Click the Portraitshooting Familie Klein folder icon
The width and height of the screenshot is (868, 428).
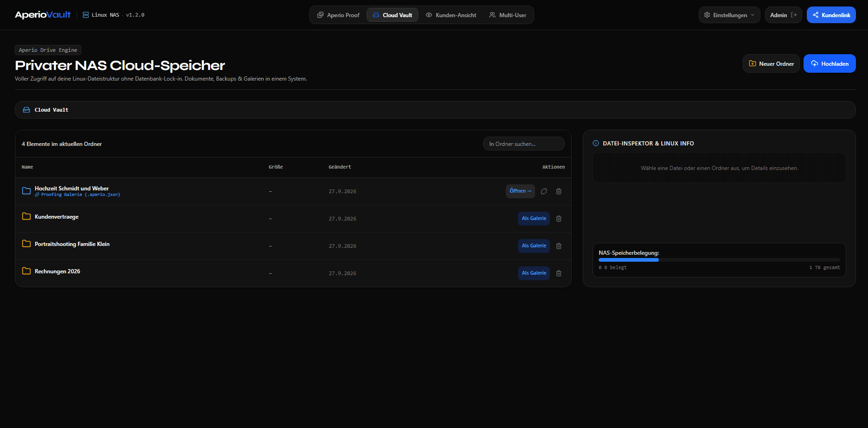tap(26, 244)
